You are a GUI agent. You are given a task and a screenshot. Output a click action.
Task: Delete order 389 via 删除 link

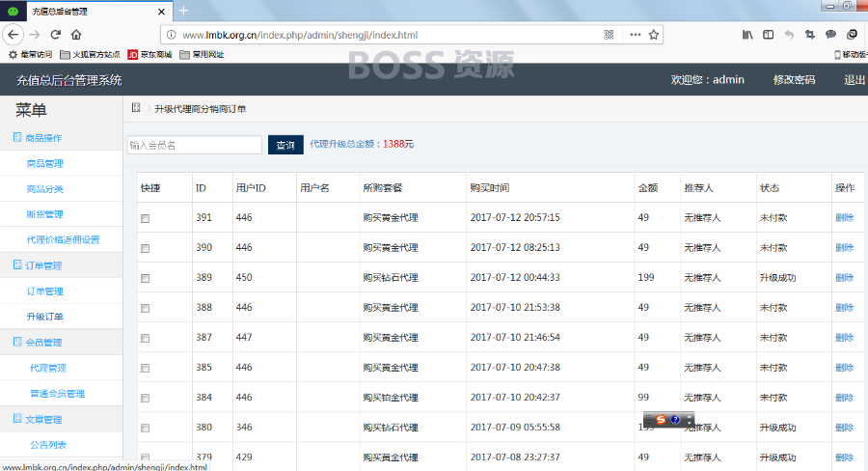pyautogui.click(x=844, y=278)
